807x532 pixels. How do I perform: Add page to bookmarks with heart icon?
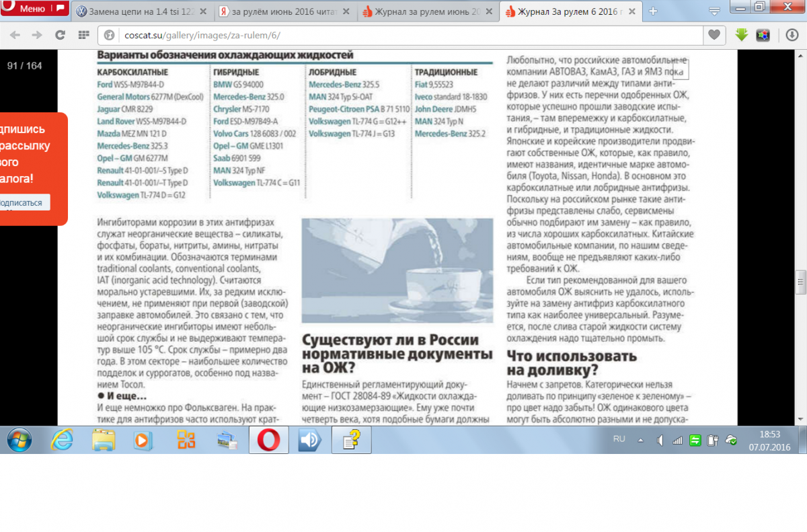[x=714, y=35]
